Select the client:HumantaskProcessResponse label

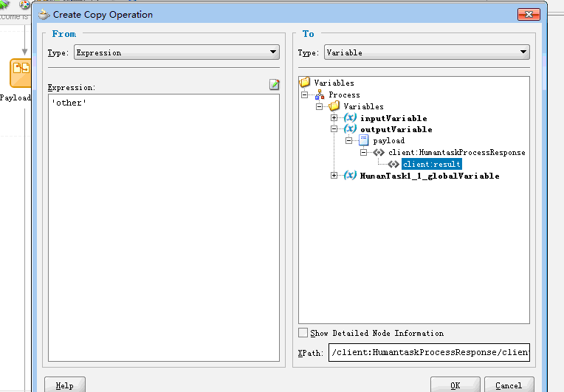(x=456, y=153)
